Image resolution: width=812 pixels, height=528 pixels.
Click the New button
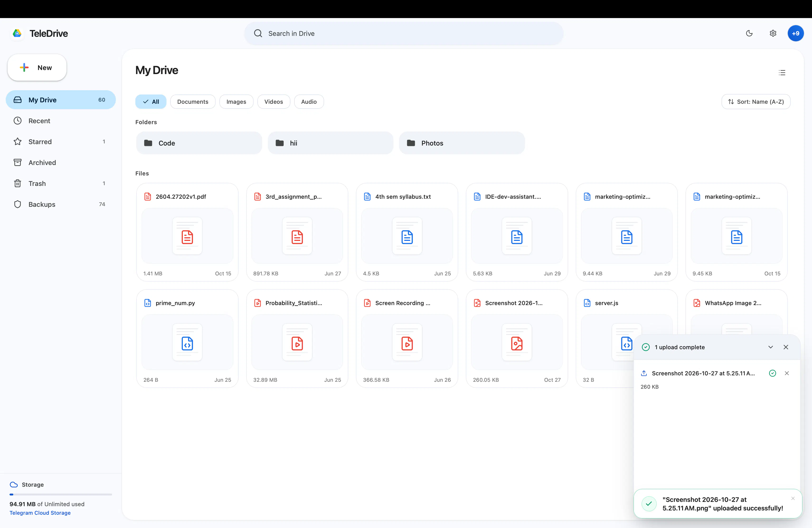tap(37, 67)
